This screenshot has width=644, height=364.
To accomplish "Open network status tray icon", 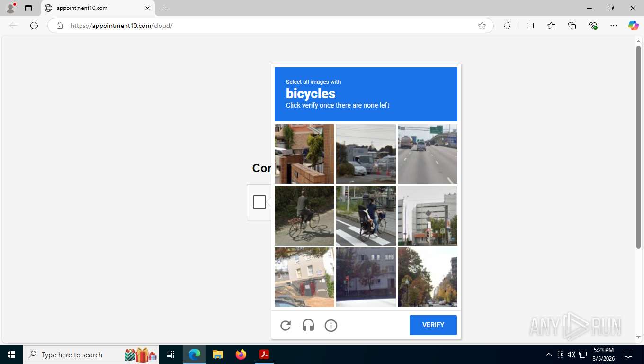I will [583, 355].
